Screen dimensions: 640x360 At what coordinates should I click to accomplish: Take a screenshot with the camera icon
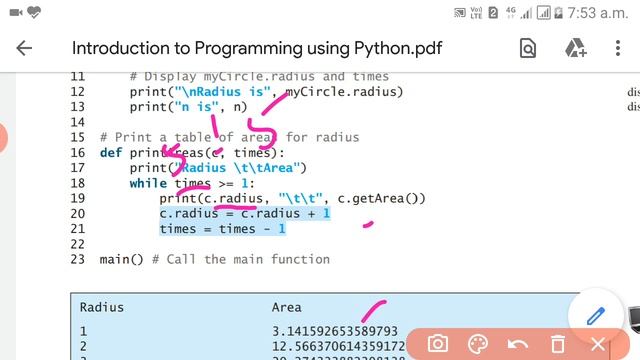[x=438, y=344]
